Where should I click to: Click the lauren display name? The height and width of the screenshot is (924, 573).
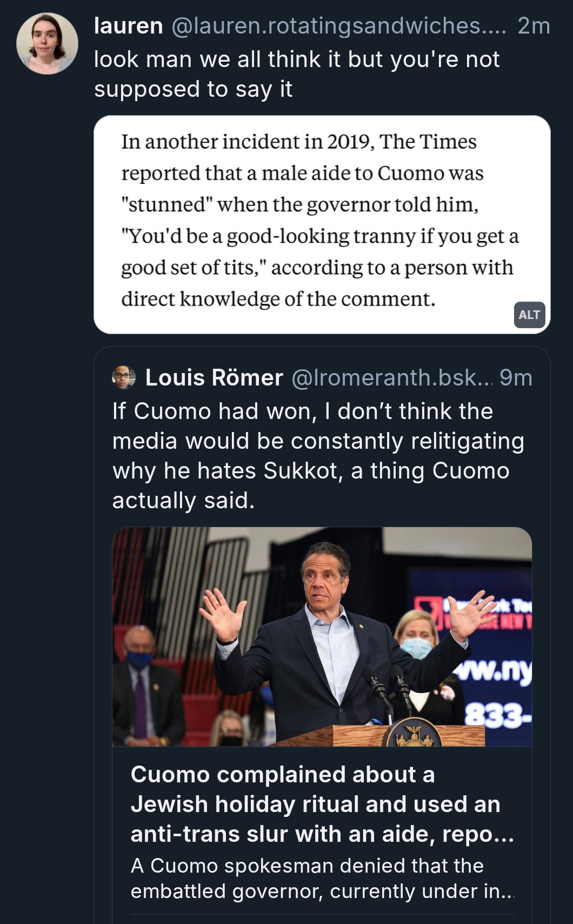coord(129,26)
